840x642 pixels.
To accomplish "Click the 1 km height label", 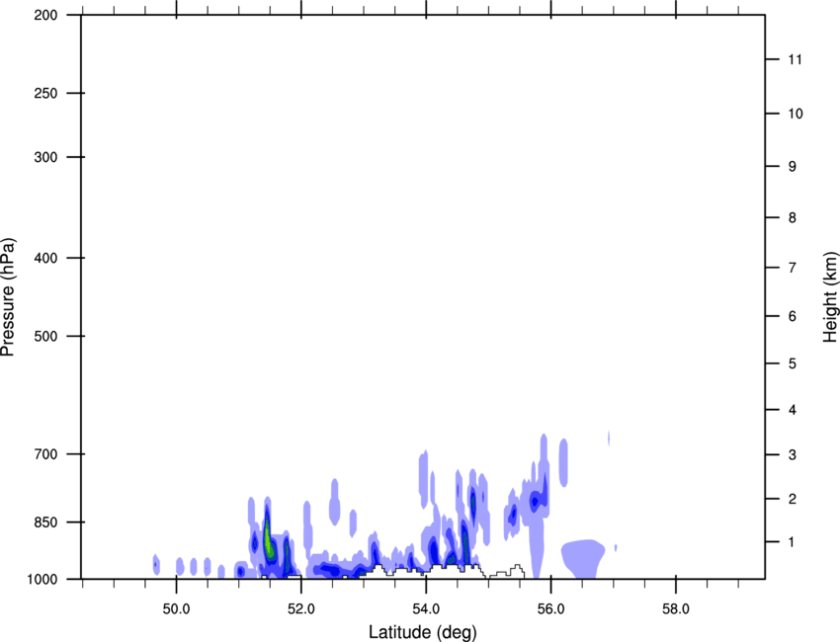I will [792, 542].
